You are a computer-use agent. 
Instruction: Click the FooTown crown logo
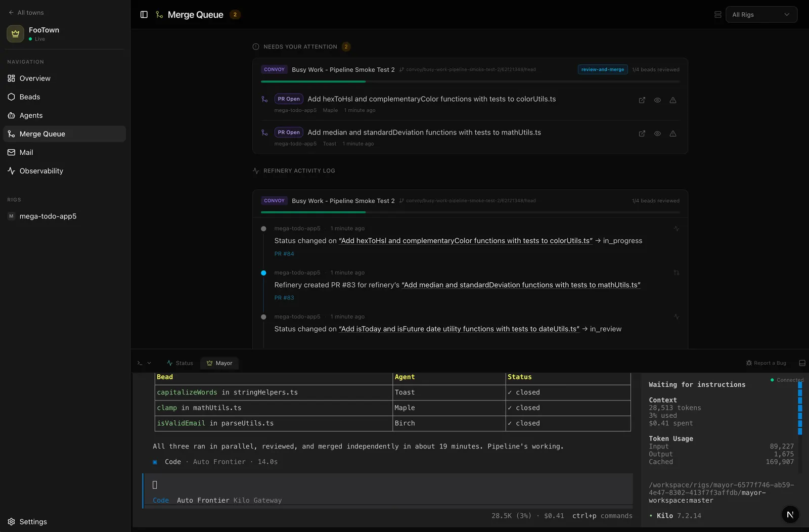(x=15, y=34)
